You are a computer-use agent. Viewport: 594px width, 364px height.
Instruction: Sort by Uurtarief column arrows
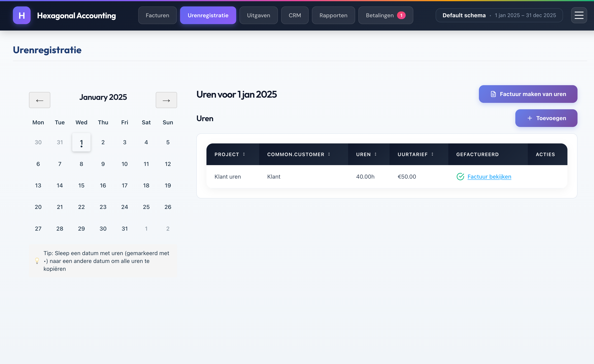click(432, 154)
